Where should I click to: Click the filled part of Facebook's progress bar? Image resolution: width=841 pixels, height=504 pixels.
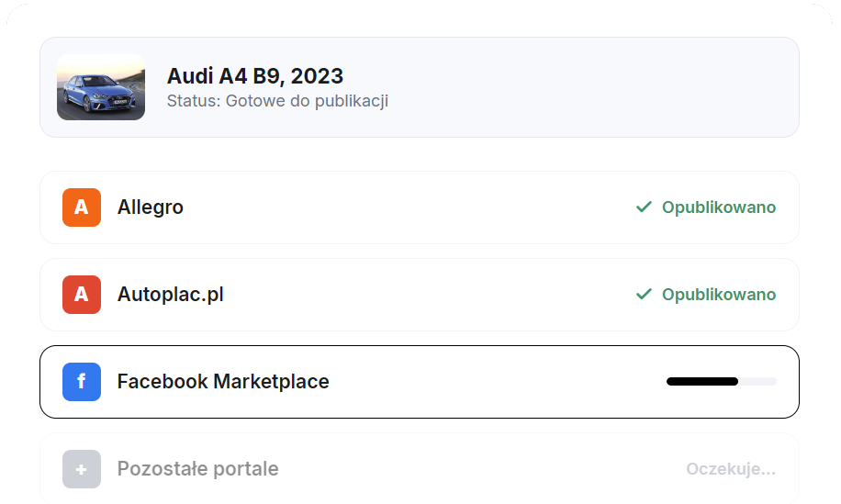(702, 381)
